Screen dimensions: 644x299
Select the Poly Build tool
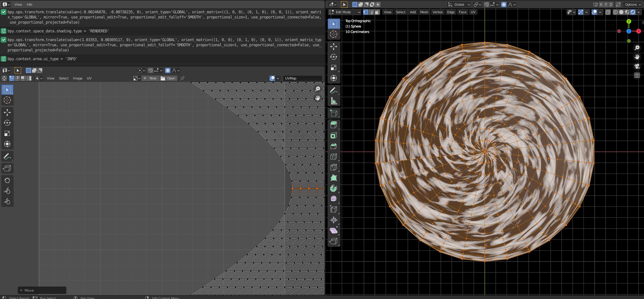pos(333,178)
